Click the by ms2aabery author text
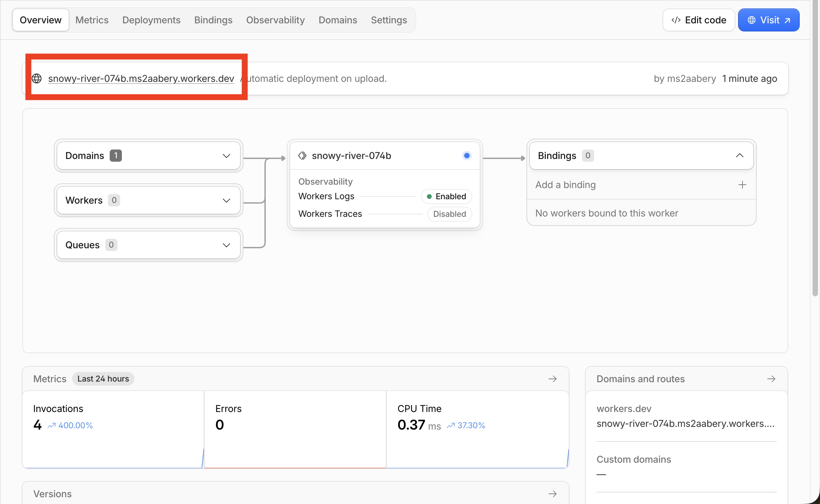The image size is (820, 504). point(685,78)
